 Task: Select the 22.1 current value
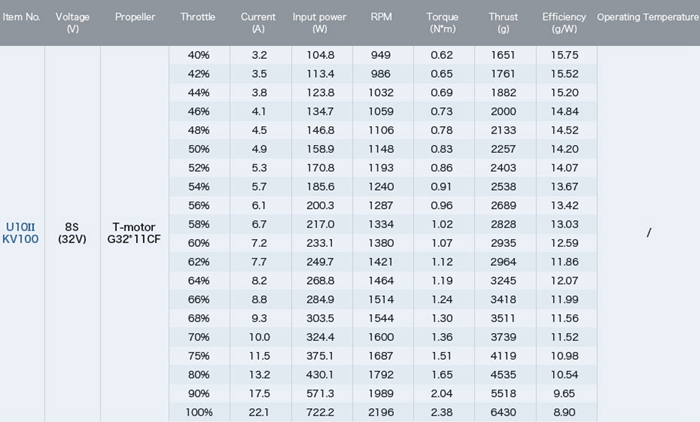[259, 412]
